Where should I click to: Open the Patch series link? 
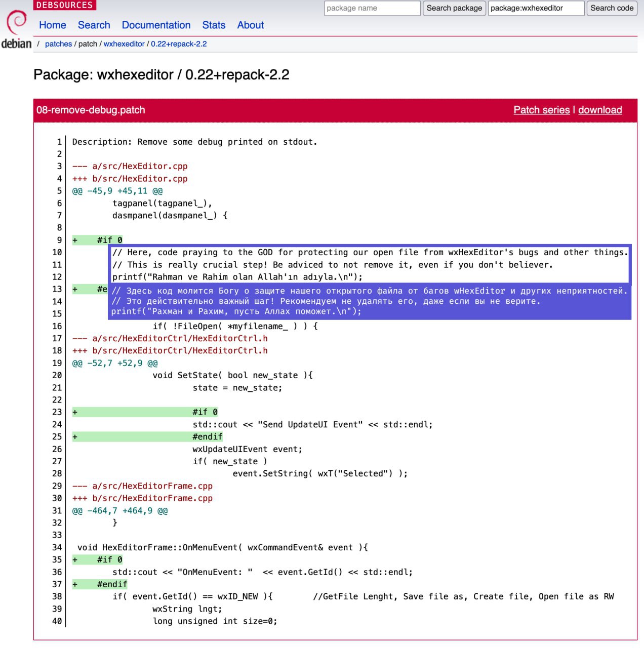point(541,110)
